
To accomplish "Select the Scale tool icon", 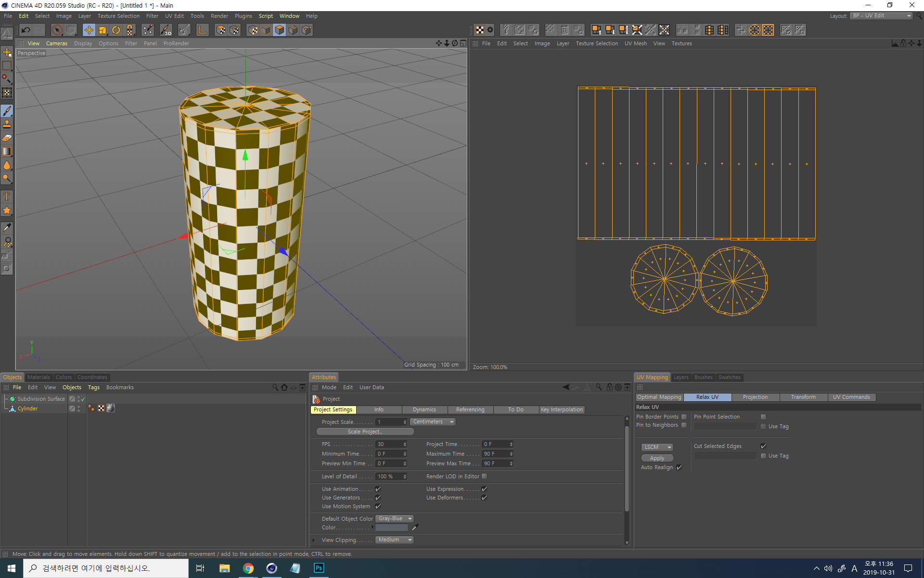I will click(103, 30).
